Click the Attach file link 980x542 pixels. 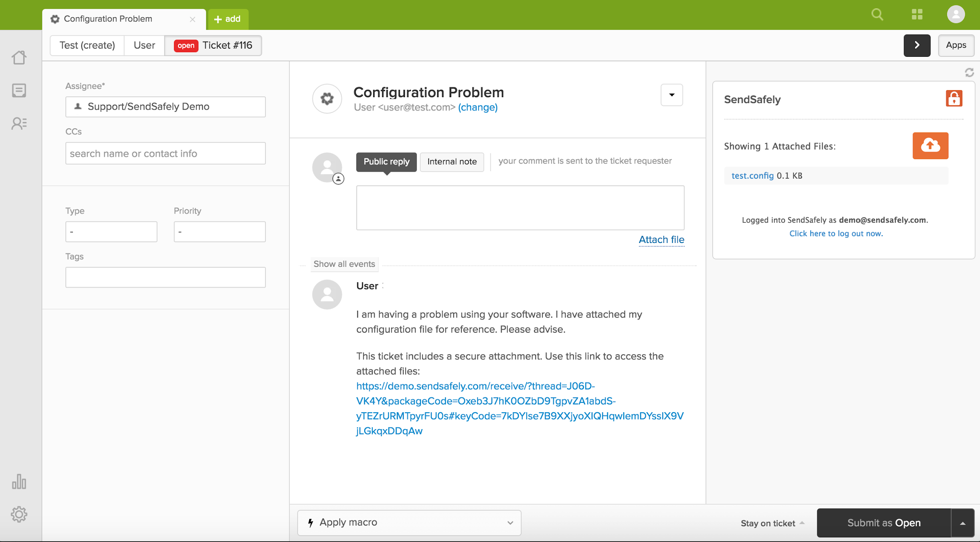click(x=661, y=239)
